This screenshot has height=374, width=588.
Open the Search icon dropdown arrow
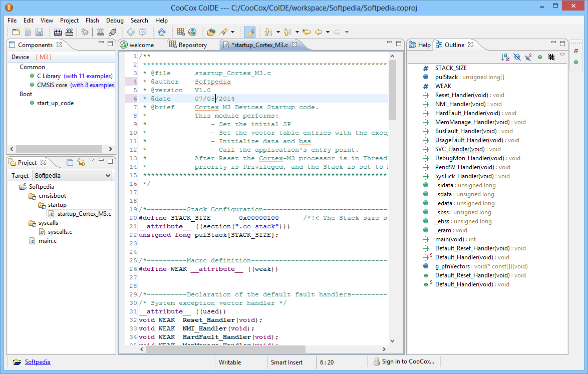pos(232,32)
